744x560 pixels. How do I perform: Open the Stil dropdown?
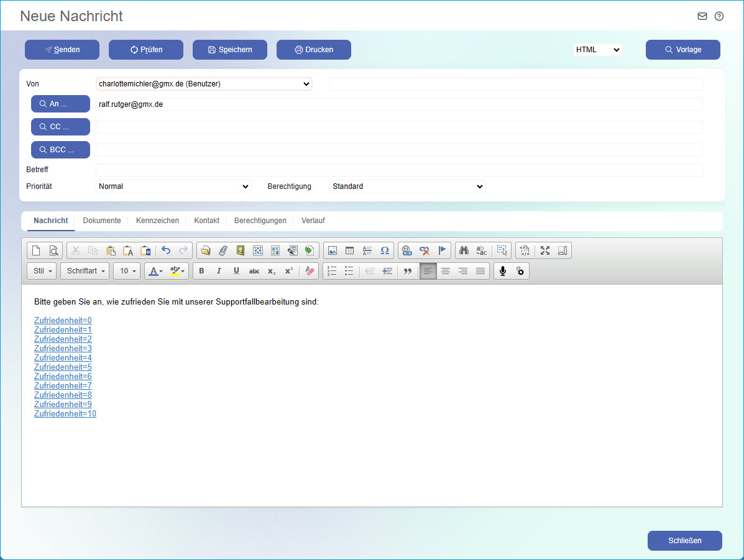[42, 271]
